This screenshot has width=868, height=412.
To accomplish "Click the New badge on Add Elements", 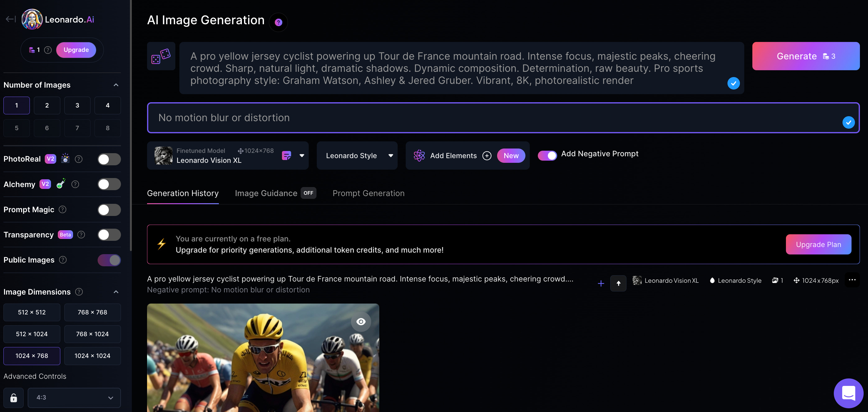I will click(x=511, y=155).
